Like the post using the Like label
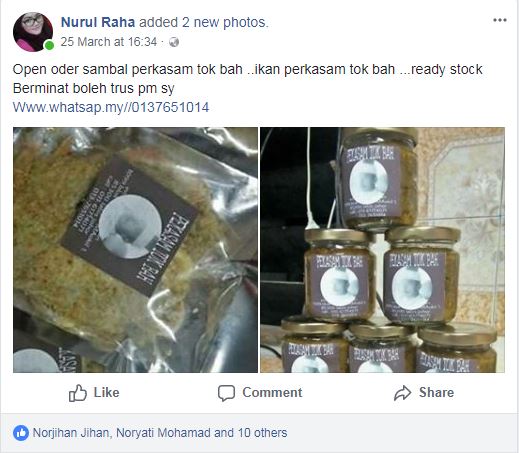Screen dimensions: 519x453 coord(106,393)
